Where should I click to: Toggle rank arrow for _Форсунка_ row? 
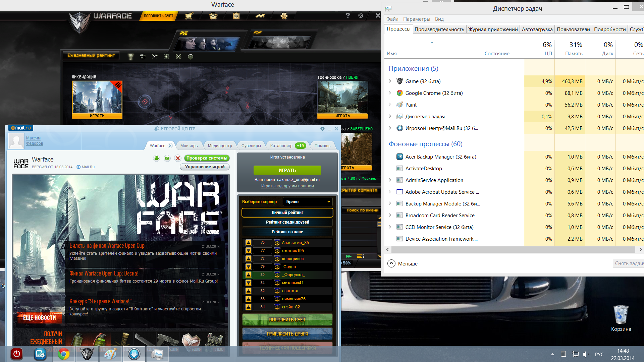point(249,275)
